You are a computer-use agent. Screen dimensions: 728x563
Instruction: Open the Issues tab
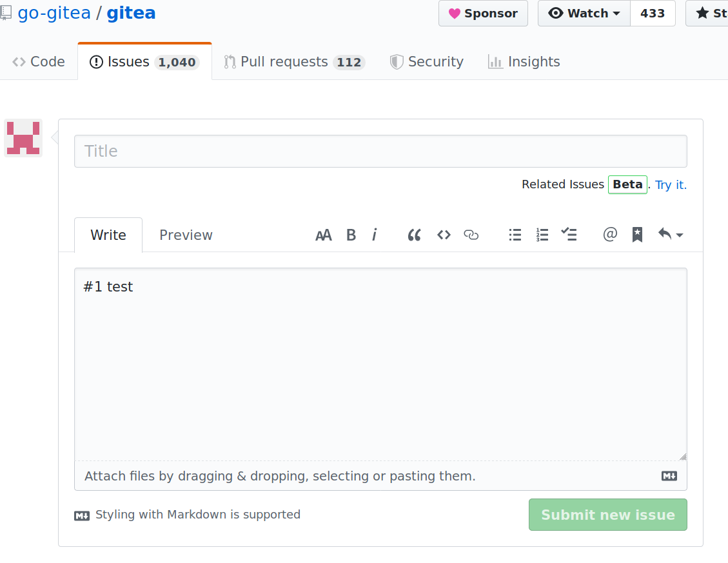[144, 62]
